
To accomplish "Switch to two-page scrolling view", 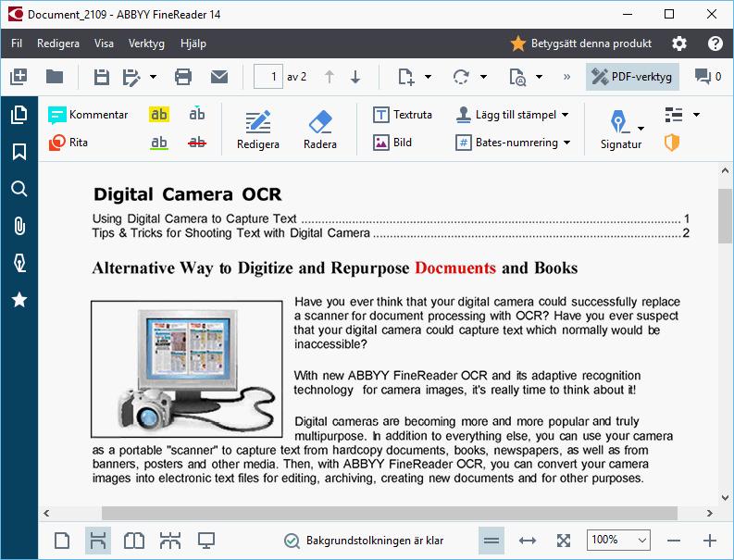I will tap(170, 541).
